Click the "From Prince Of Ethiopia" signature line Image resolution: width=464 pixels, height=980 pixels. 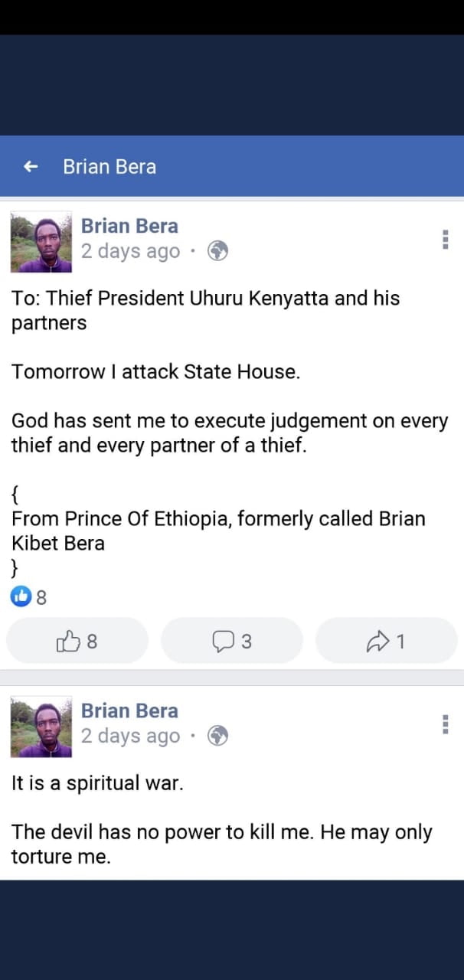(x=217, y=519)
